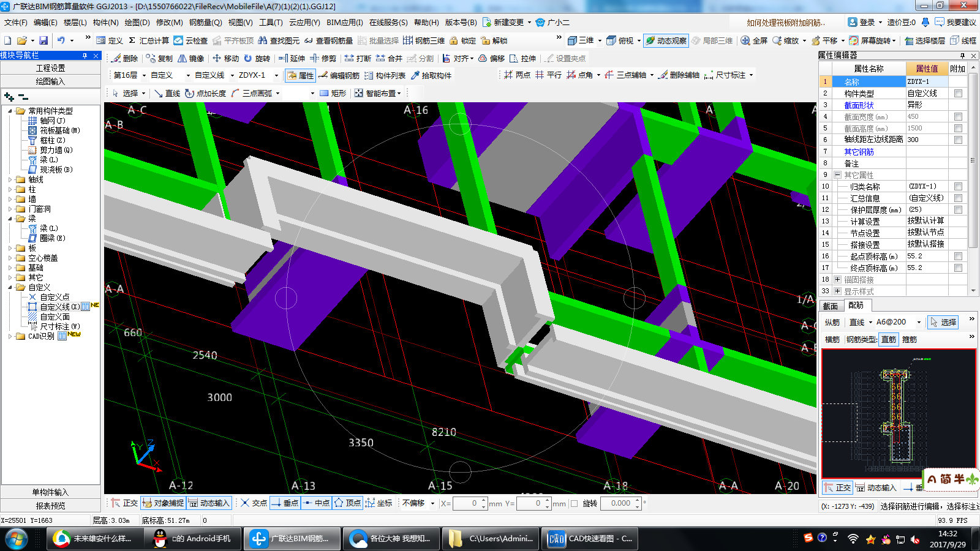This screenshot has width=980, height=551.
Task: Click 删除 delete tool
Action: tap(125, 58)
